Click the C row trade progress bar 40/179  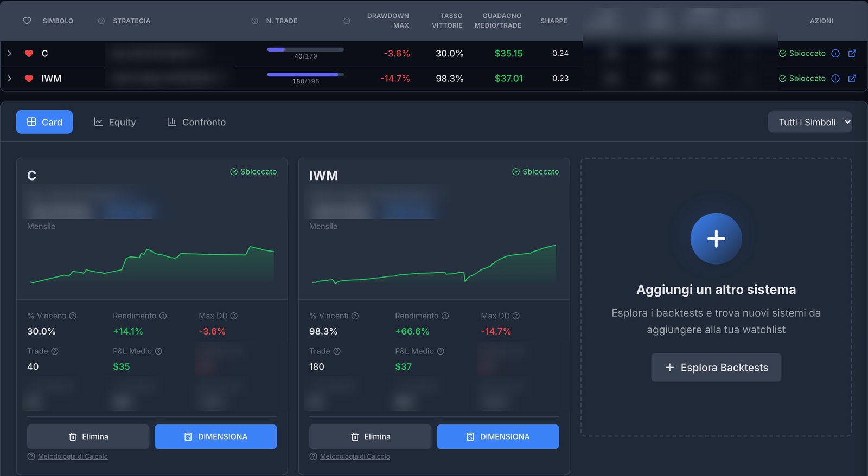tap(305, 49)
